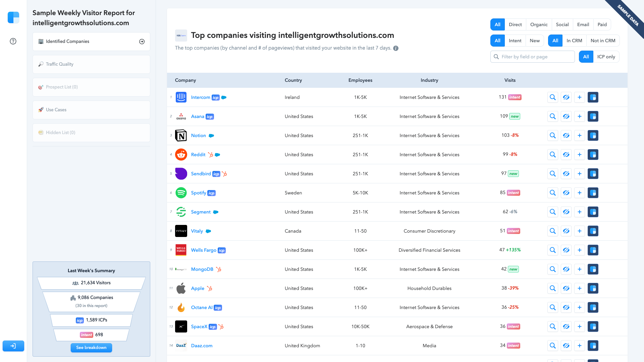Click magnifier icon in Reddit row
644x362 pixels.
click(553, 155)
